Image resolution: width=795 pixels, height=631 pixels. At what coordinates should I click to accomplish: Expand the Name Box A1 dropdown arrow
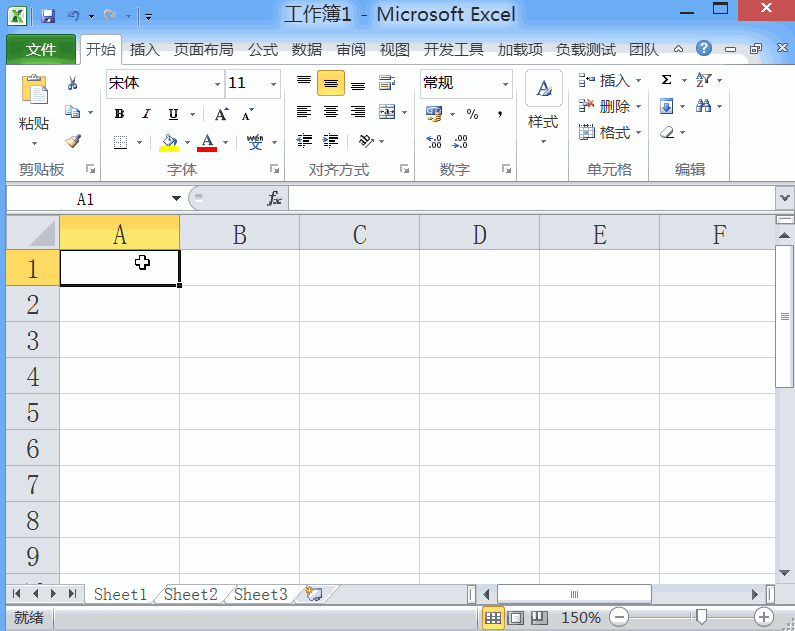(x=176, y=198)
